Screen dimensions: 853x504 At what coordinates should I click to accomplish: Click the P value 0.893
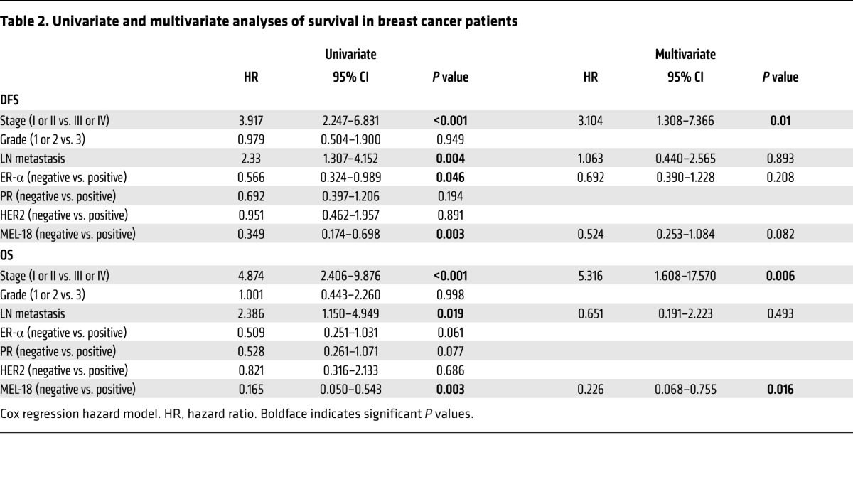[780, 159]
